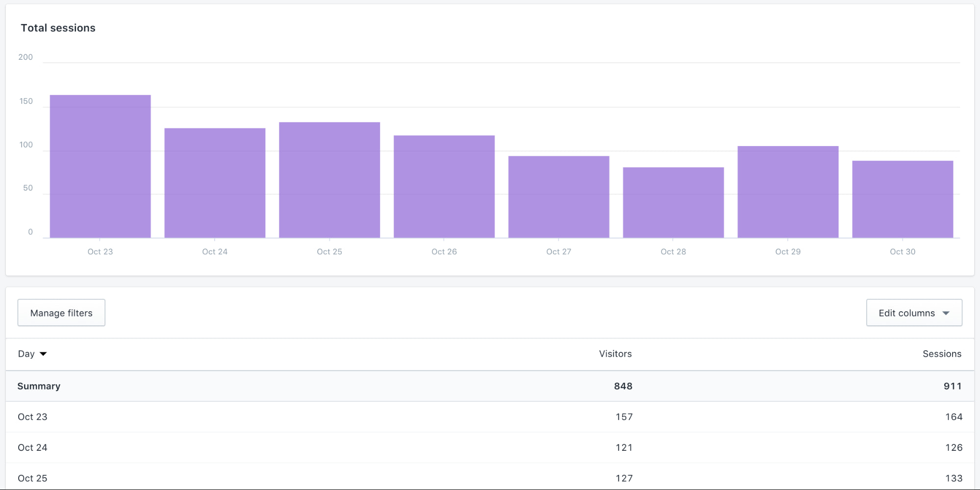Click the Oct 27 sessions bar

click(x=559, y=197)
